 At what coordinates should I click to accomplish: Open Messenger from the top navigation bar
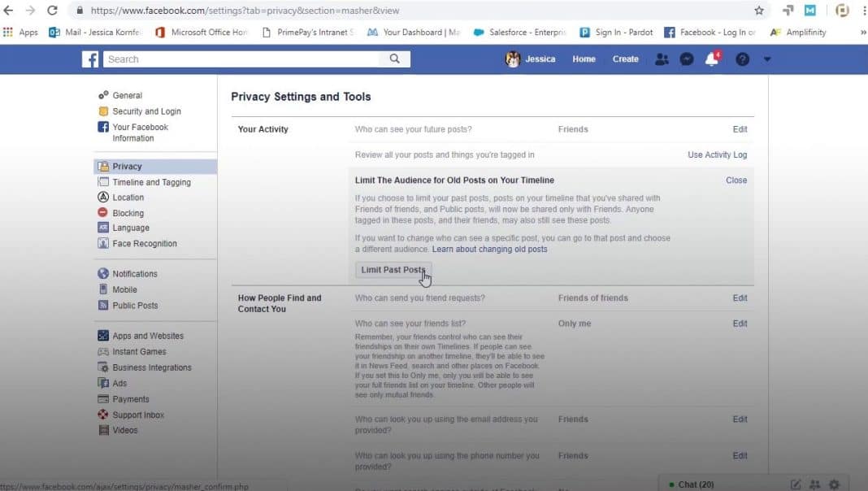[x=687, y=59]
